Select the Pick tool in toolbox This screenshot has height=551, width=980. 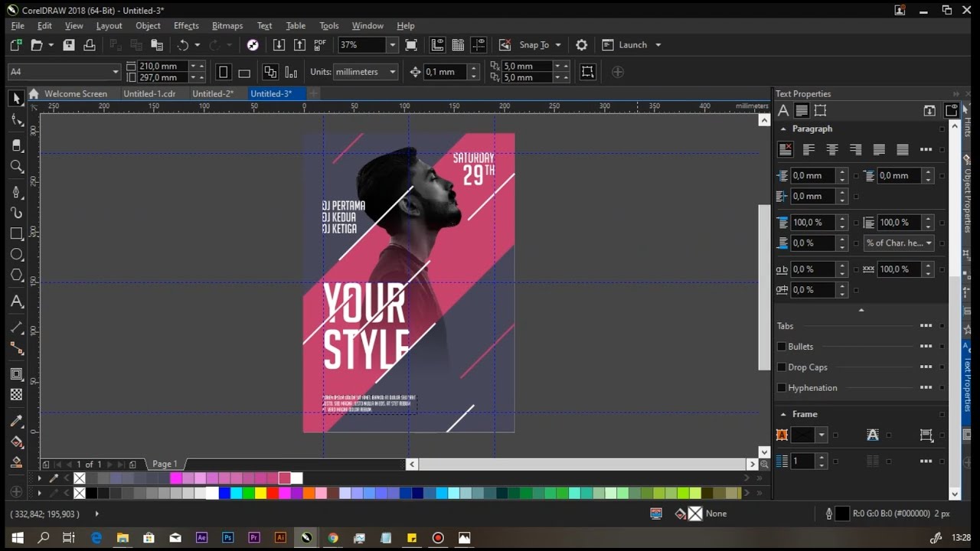(x=16, y=98)
